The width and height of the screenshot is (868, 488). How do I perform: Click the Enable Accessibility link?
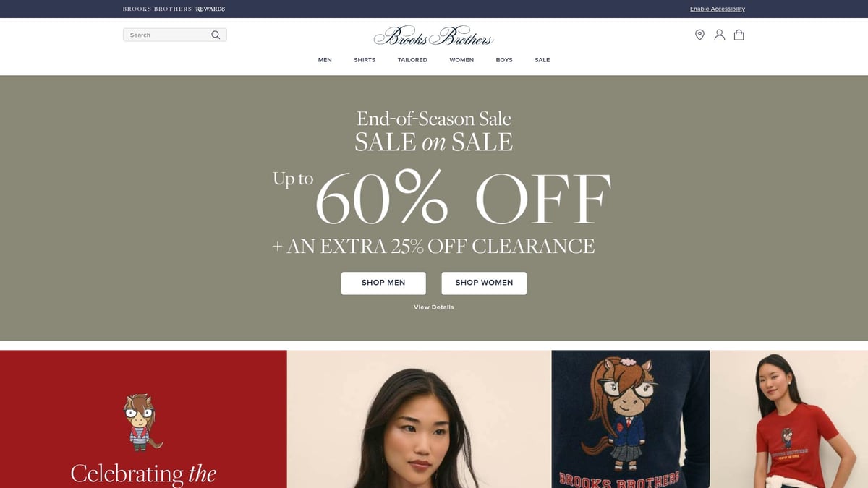click(718, 9)
